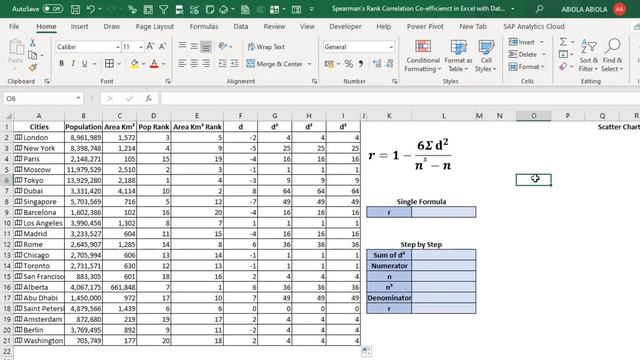Click the Filter funnel icon in quick access toolbar
Viewport: 640px width, 360px height.
163,9
